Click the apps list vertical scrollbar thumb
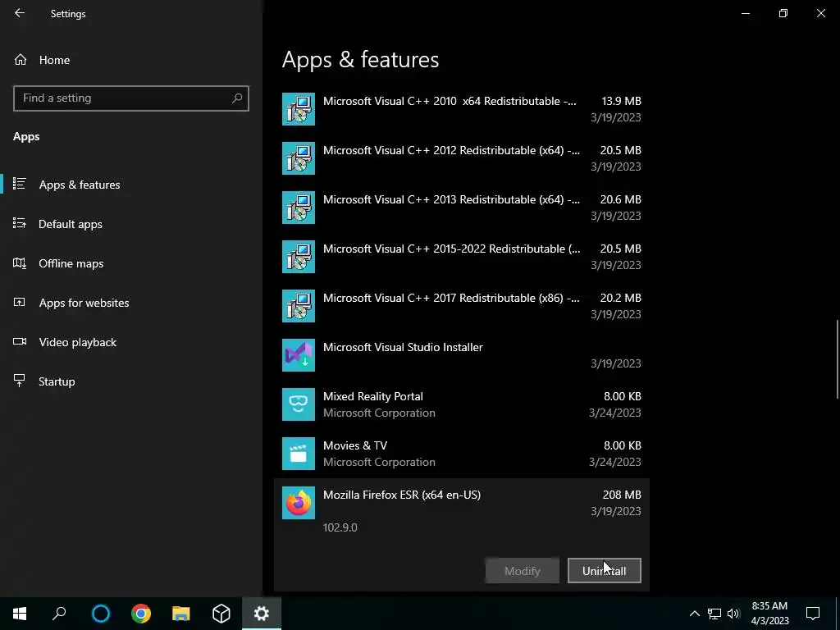The width and height of the screenshot is (840, 630). (x=838, y=359)
